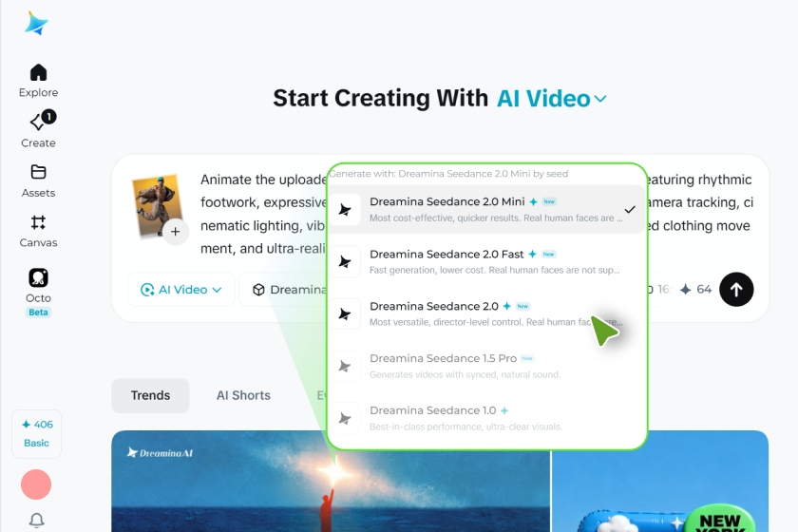Launch the Octo Beta assistant

(38, 293)
